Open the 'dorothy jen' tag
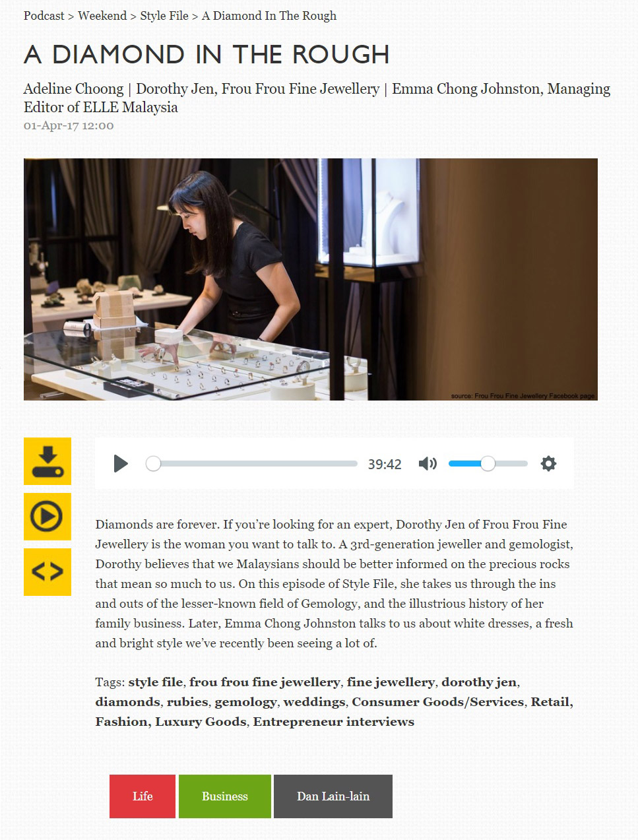Viewport: 638px width, 840px height. pos(479,682)
